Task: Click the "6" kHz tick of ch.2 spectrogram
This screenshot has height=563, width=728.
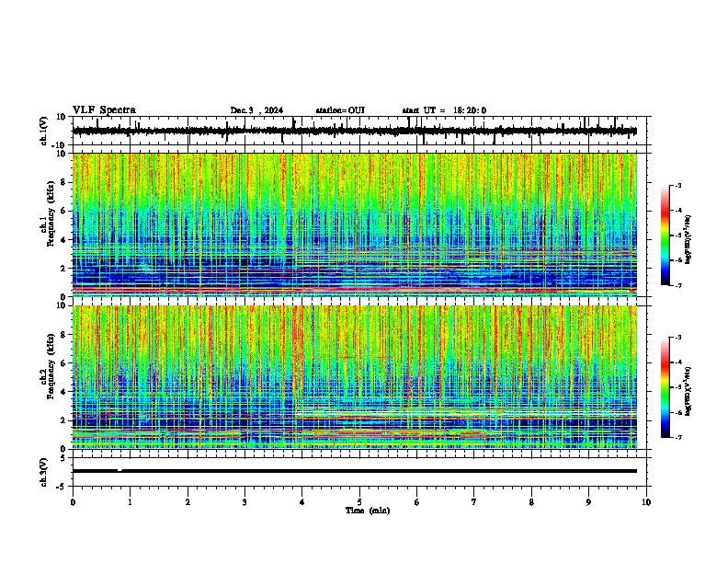Action: click(x=63, y=363)
